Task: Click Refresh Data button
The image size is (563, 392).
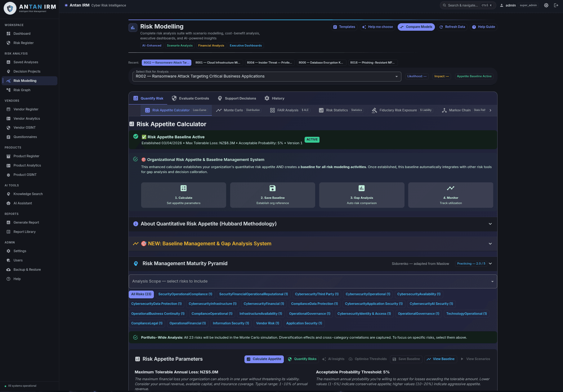Action: (452, 27)
